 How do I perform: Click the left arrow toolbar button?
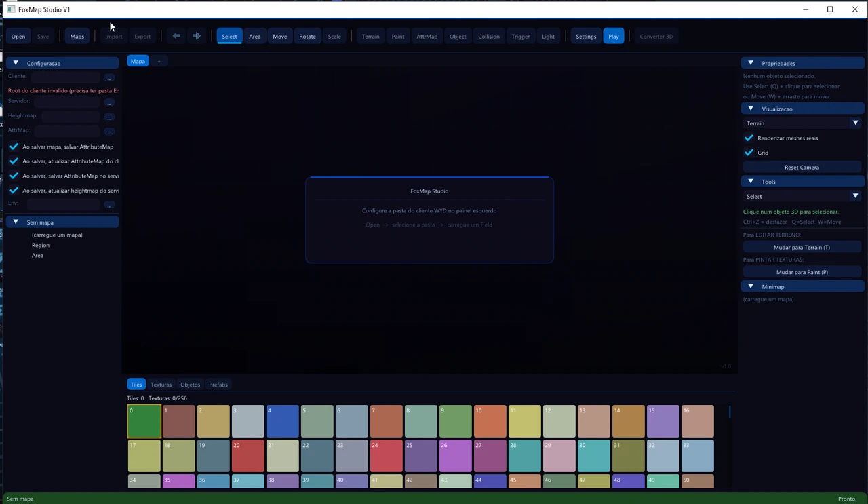point(176,36)
